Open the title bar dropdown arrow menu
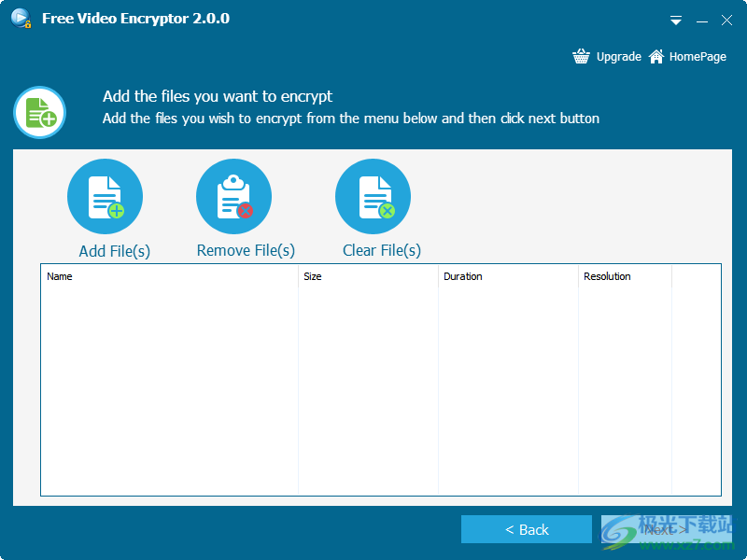Viewport: 747px width, 560px height. [675, 20]
